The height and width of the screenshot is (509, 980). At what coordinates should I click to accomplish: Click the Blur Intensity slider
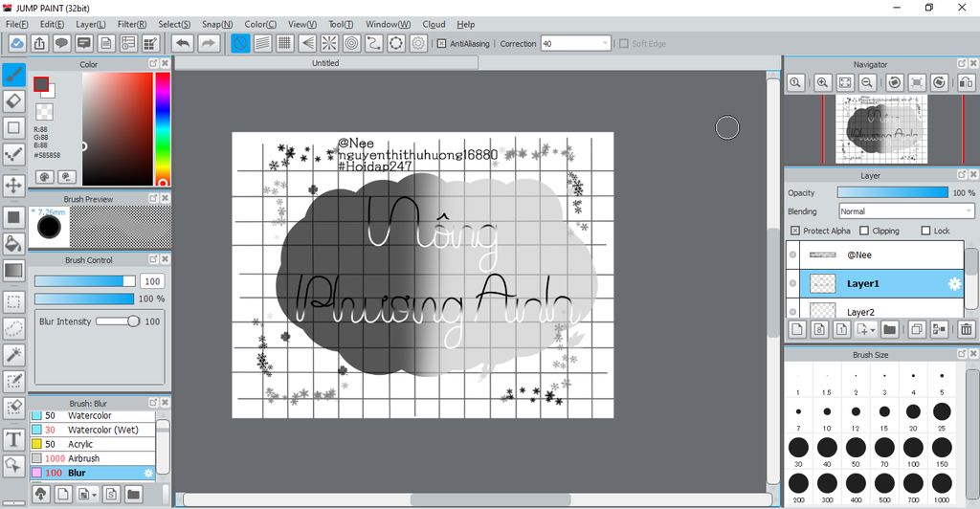point(118,321)
